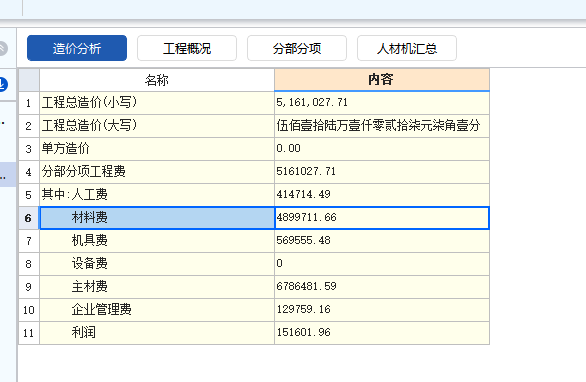Screen dimensions: 586x382
Task: Click the 伍佰壹拾陆万 capitalized amount cell
Action: pos(382,126)
